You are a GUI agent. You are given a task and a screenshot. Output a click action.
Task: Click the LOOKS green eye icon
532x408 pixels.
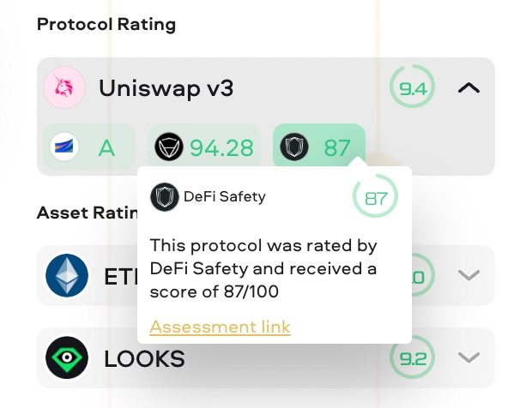tap(67, 357)
